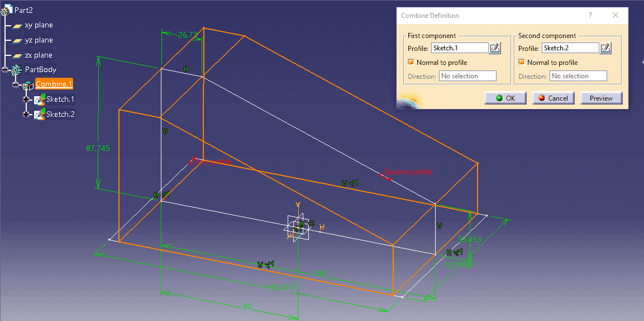Click the first component Profile field Sketch.1
644x321 pixels.
point(460,48)
